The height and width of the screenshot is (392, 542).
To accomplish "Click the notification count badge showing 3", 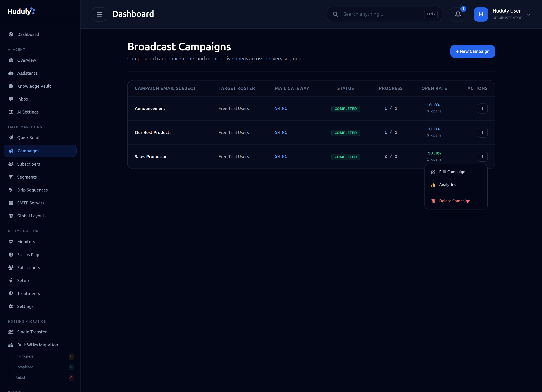I will 463,9.
